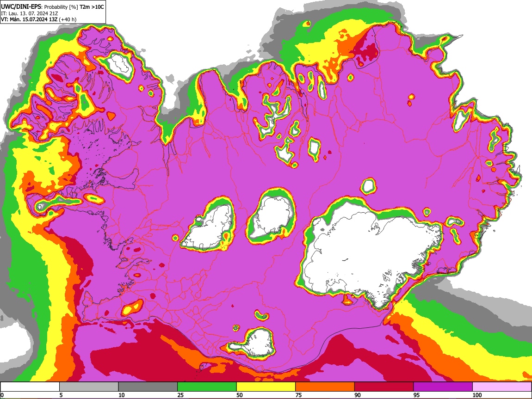Click the 'Probability [%]' label
Viewport: 532px width, 399px height.
(x=62, y=7)
